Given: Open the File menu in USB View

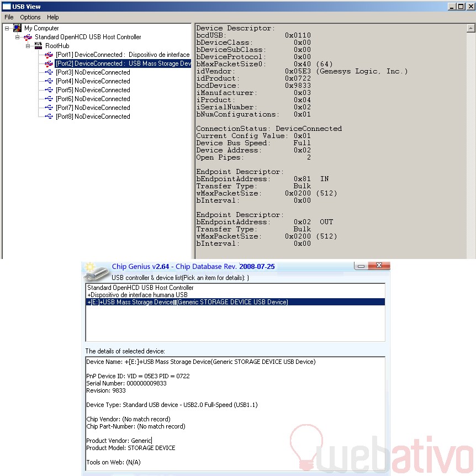Looking at the screenshot, I should point(9,17).
